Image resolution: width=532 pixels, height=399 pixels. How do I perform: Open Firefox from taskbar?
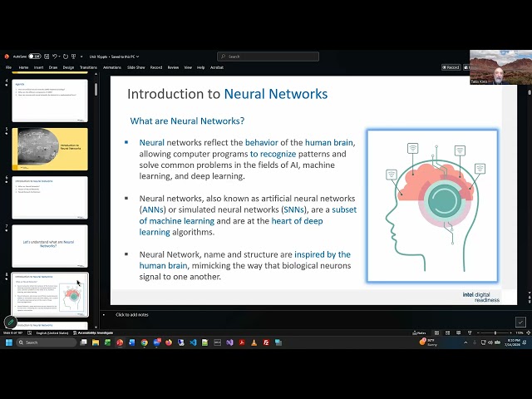tap(169, 342)
